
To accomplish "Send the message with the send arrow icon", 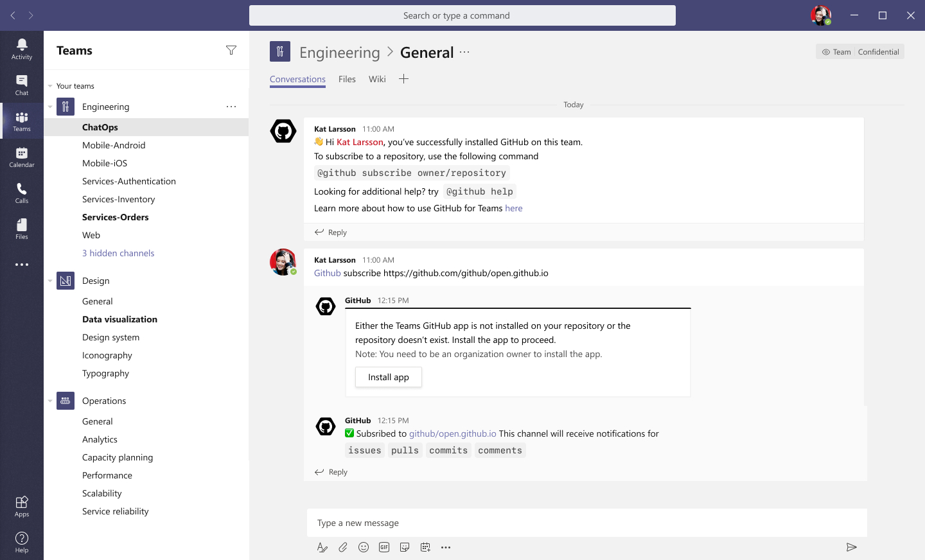I will pyautogui.click(x=852, y=547).
